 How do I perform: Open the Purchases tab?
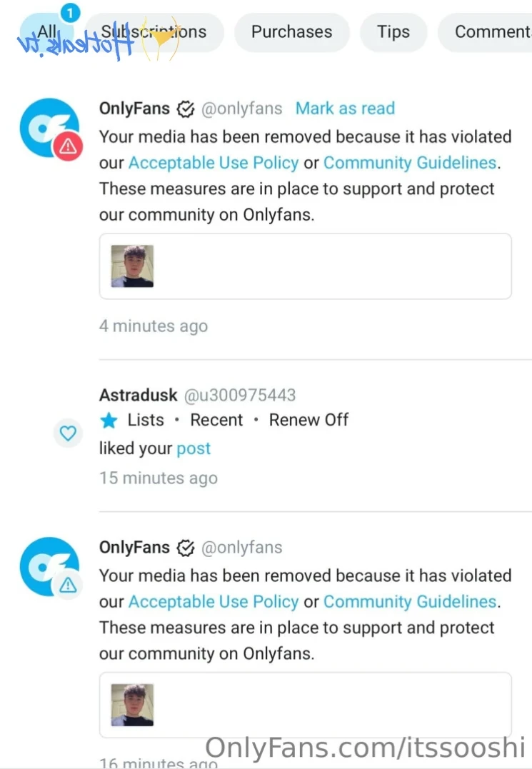291,32
